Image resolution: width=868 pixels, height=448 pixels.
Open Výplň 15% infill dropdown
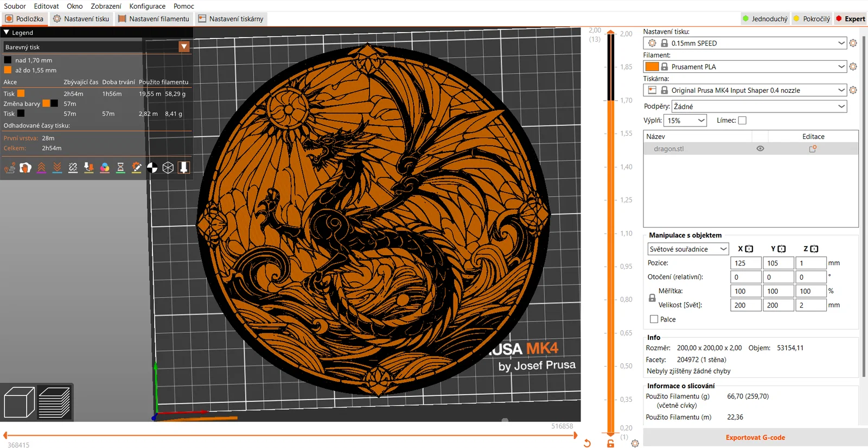point(685,121)
